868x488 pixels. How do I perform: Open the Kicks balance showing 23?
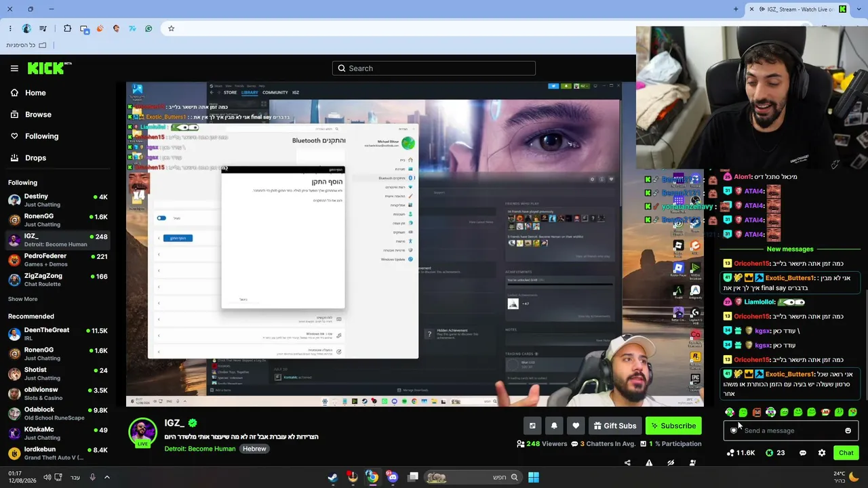775,453
